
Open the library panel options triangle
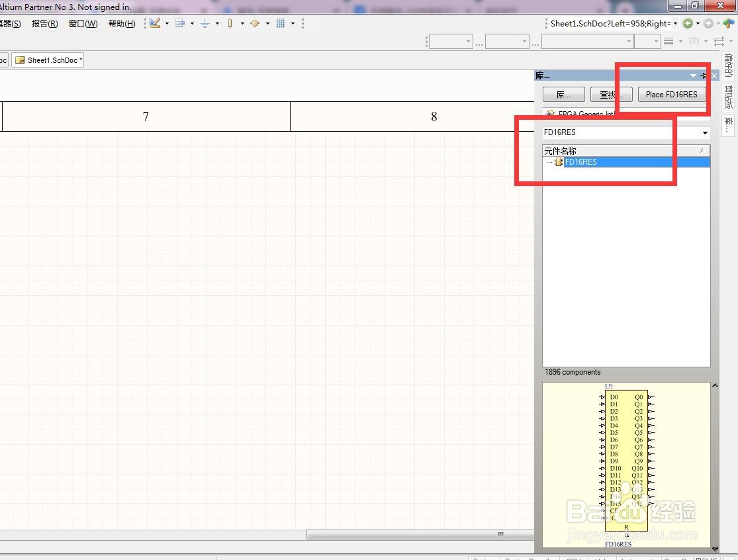click(693, 75)
